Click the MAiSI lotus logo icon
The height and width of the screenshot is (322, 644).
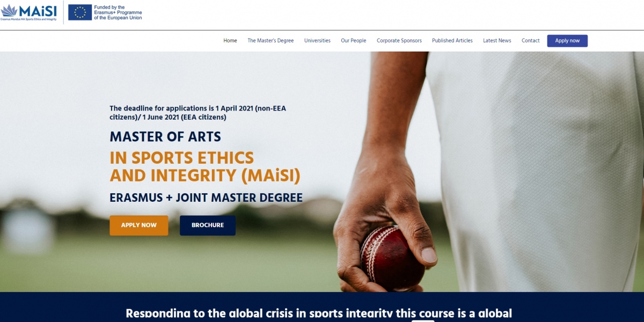[9, 10]
